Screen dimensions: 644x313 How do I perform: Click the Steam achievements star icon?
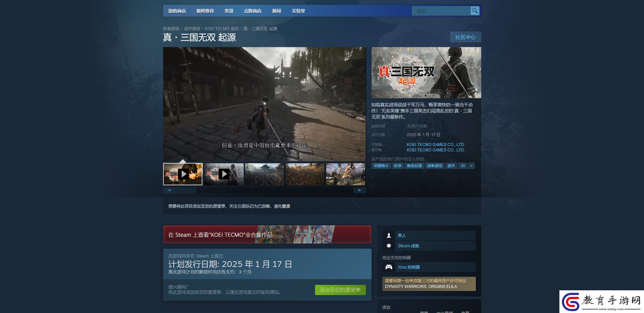389,246
